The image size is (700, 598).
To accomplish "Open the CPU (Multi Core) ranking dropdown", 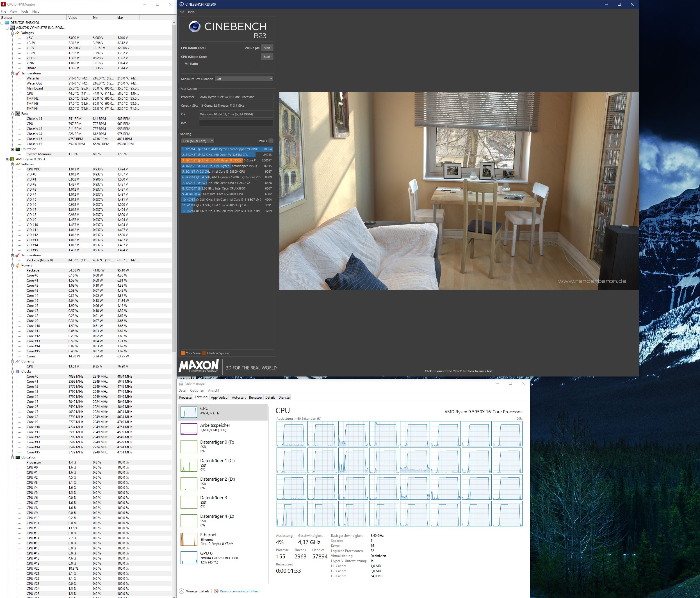I will pos(198,141).
